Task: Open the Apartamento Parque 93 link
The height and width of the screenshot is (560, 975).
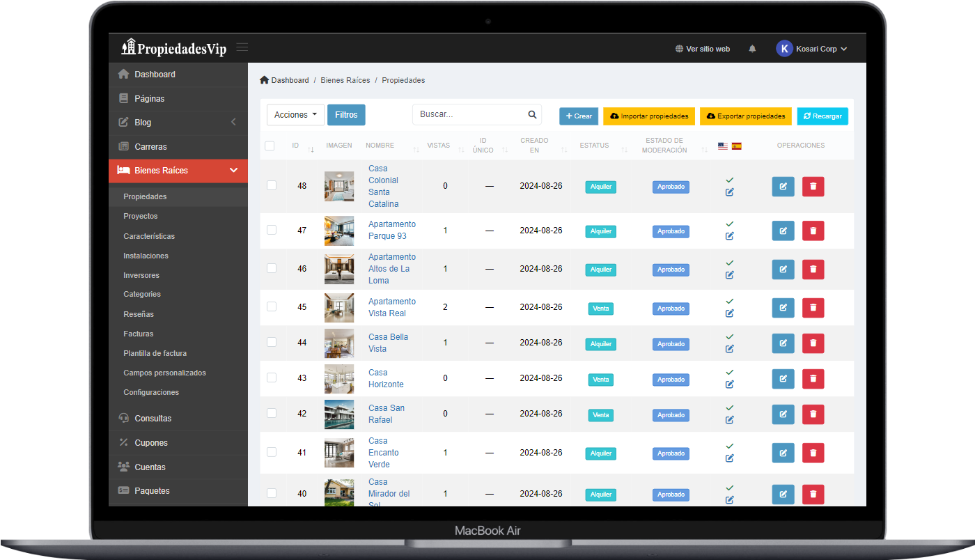Action: tap(391, 230)
